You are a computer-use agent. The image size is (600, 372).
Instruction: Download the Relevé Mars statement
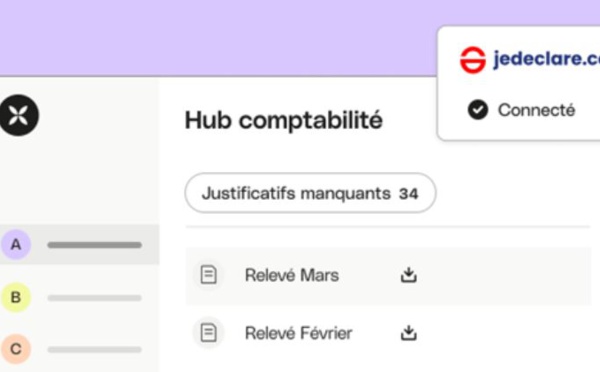[x=409, y=275]
